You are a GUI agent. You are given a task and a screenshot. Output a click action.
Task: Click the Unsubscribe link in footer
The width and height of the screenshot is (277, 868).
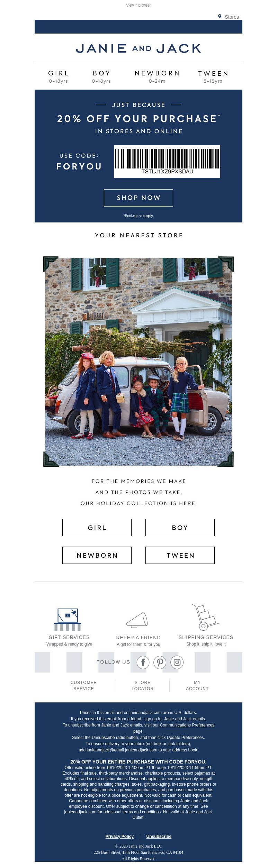coord(159,836)
